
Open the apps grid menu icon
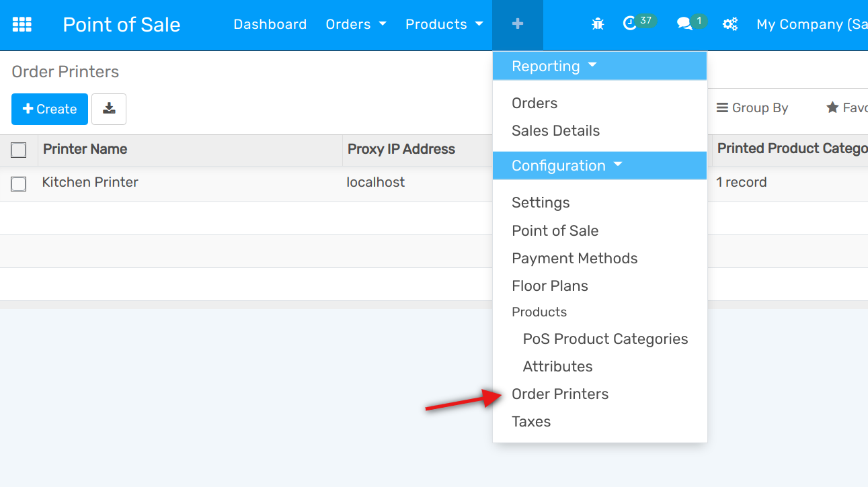coord(22,25)
